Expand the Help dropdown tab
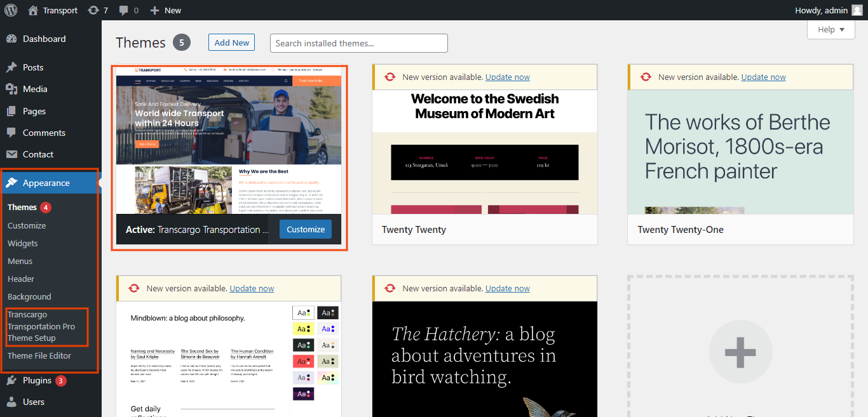 click(x=831, y=30)
